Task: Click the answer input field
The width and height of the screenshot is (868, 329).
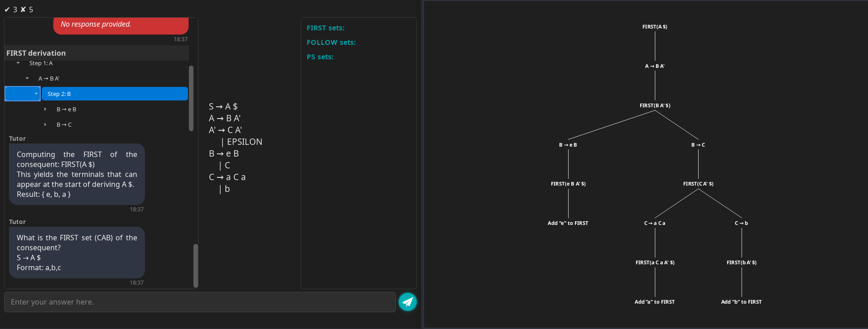Action: pos(200,302)
